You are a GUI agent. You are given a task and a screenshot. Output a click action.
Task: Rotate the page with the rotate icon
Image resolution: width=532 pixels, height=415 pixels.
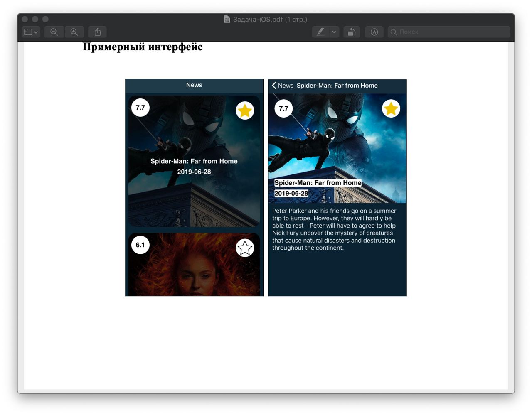pyautogui.click(x=352, y=32)
